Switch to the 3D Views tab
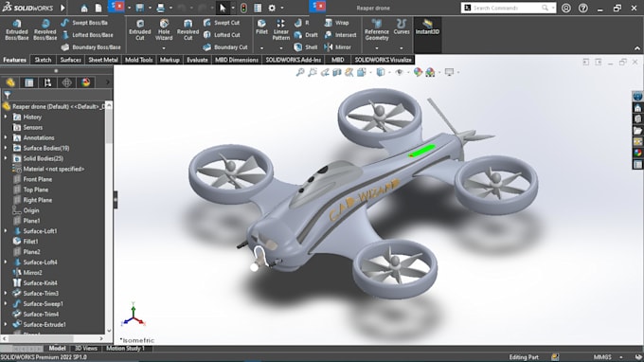 [86, 349]
